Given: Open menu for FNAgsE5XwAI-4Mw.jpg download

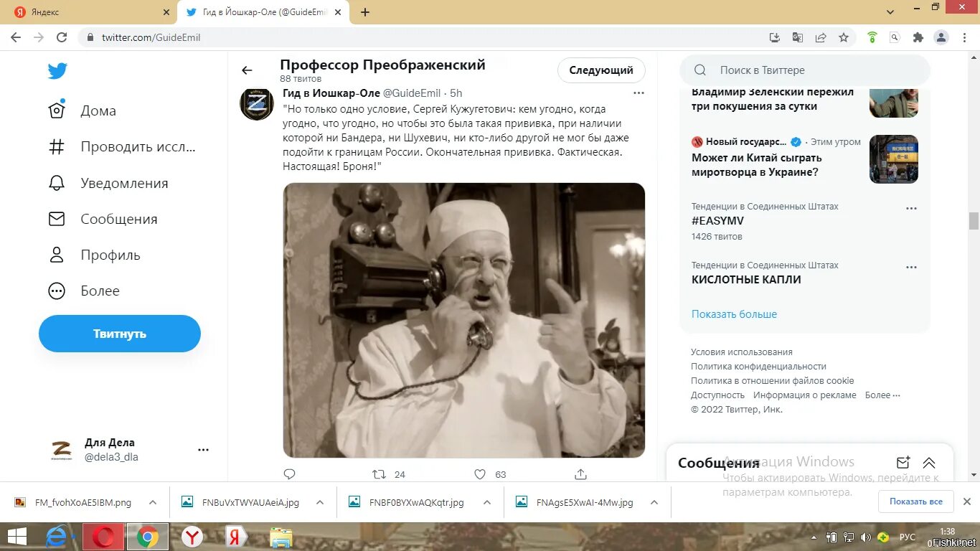Looking at the screenshot, I should [654, 502].
